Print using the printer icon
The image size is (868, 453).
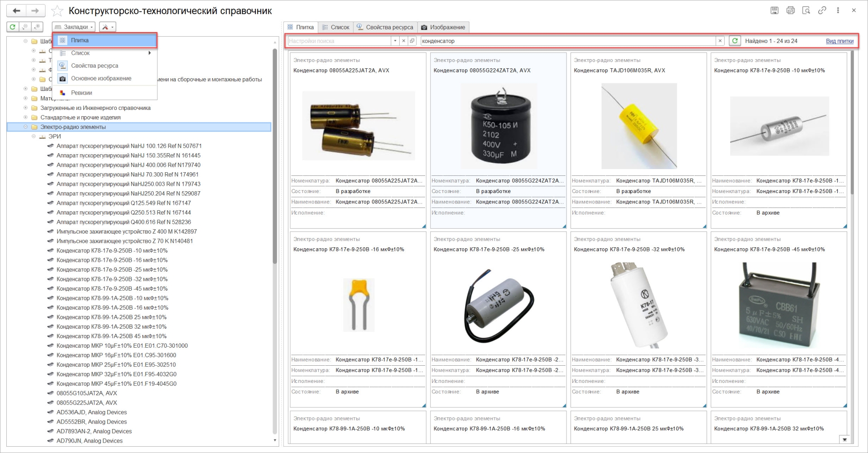click(790, 10)
